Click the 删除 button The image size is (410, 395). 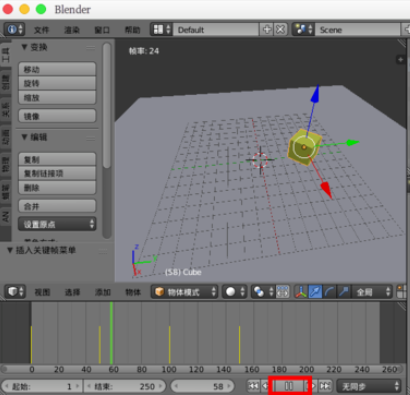pyautogui.click(x=57, y=188)
